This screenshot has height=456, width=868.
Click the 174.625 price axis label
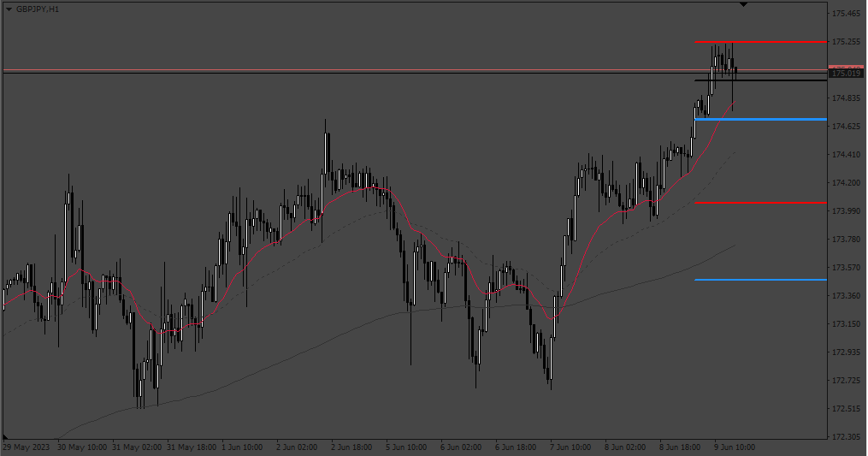847,127
